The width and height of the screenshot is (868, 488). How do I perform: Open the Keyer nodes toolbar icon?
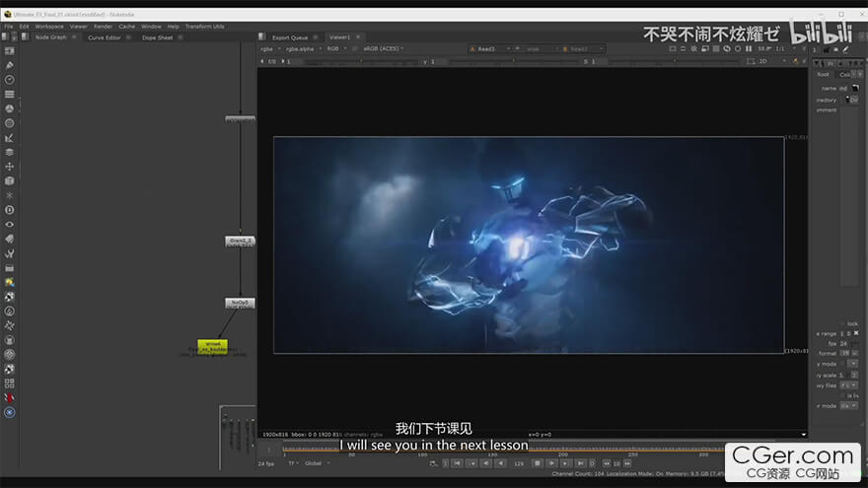pos(10,138)
